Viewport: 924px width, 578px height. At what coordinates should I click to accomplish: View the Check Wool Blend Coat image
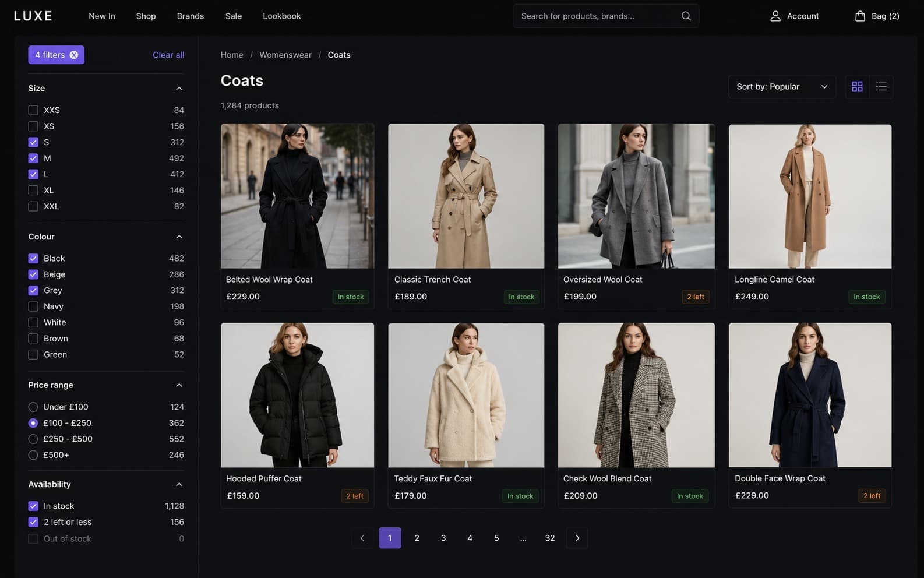pyautogui.click(x=636, y=395)
